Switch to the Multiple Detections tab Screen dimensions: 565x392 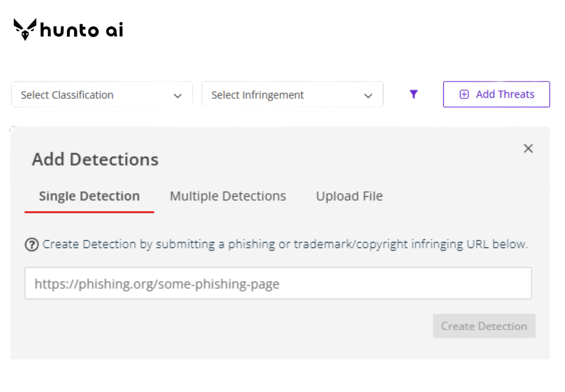point(228,196)
